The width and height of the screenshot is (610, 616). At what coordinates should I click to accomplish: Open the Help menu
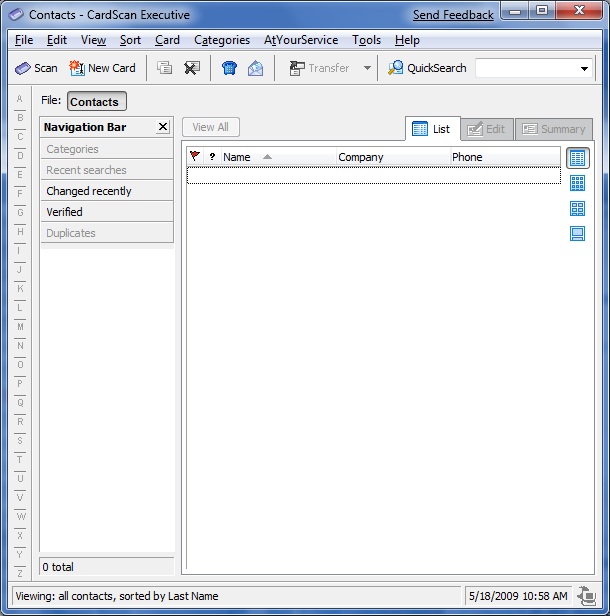(x=407, y=40)
